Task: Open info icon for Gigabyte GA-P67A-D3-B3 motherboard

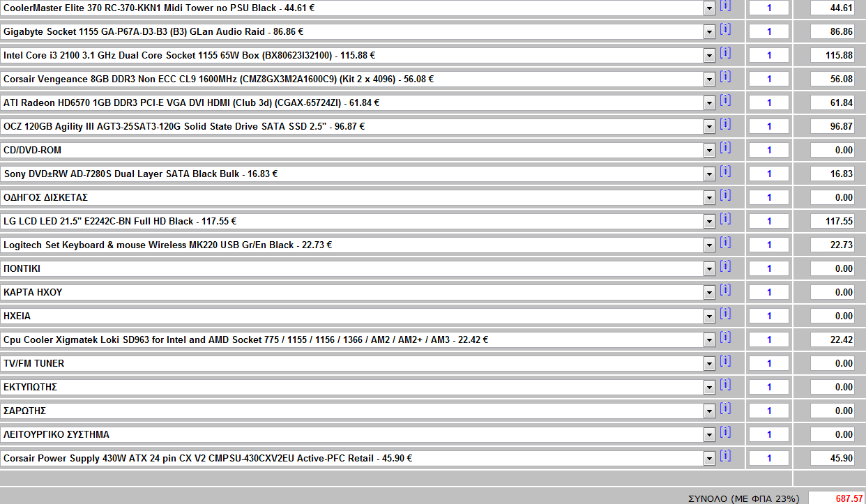Action: [x=725, y=29]
